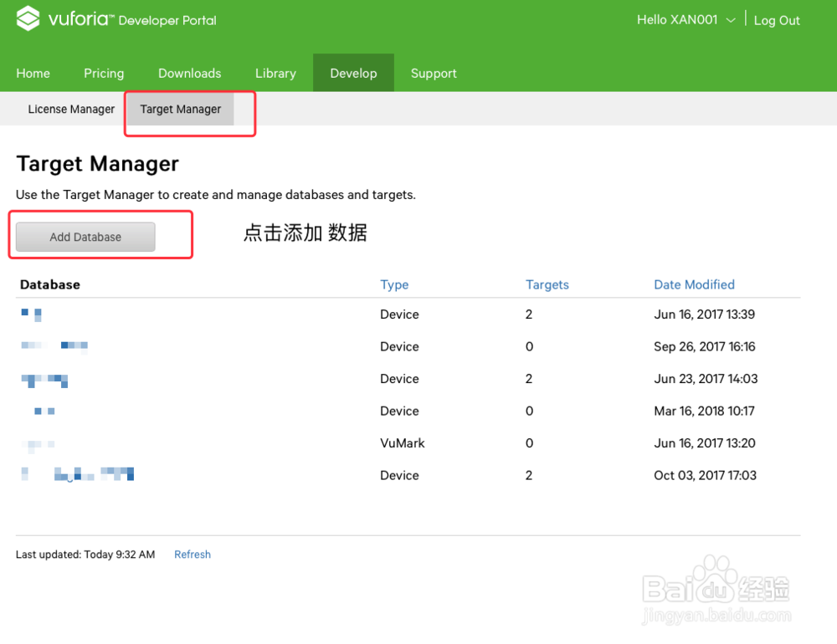
Task: Open the database modified Mar 16, 2018 10:17
Action: coord(44,411)
